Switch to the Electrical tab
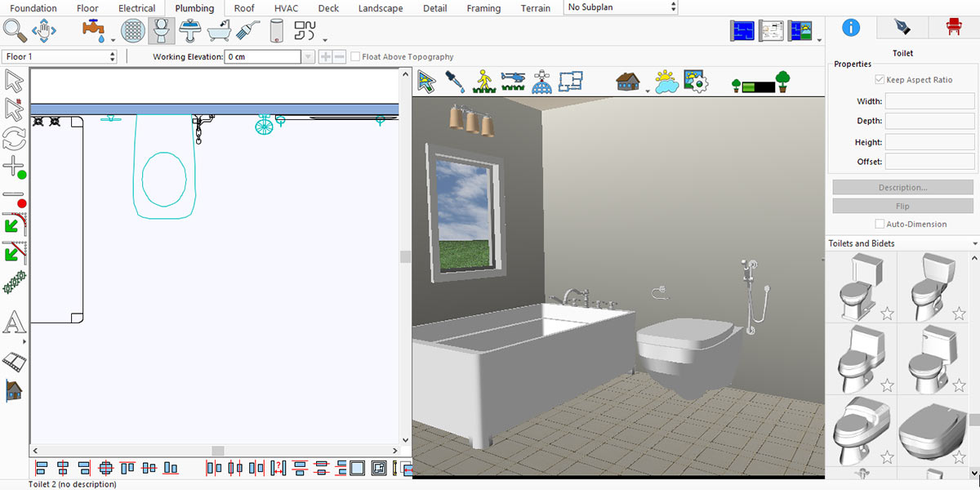The image size is (980, 494). click(136, 8)
